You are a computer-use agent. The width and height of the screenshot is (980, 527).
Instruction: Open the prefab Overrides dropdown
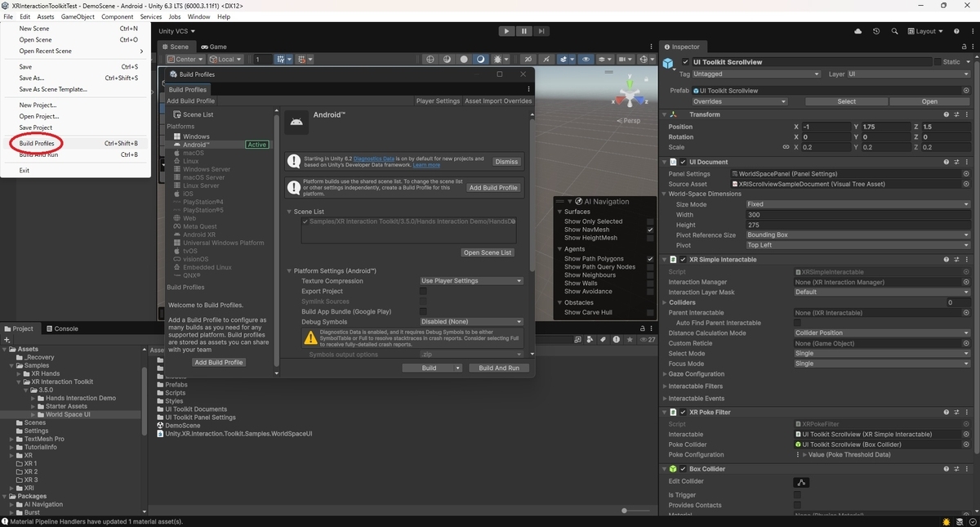[740, 101]
